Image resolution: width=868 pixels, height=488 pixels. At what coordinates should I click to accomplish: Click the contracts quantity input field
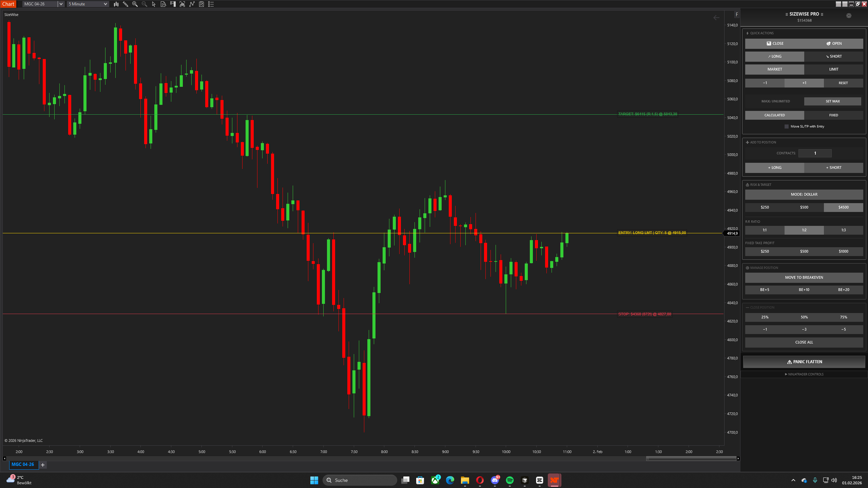[815, 153]
